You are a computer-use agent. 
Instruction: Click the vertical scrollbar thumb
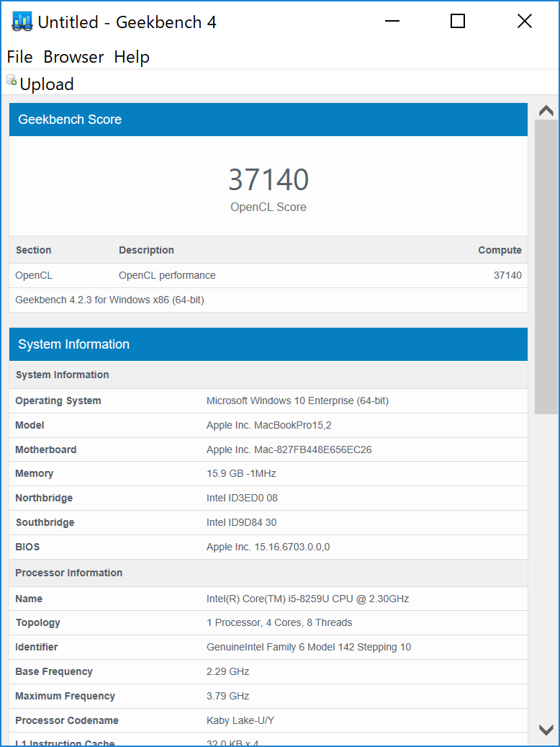pyautogui.click(x=546, y=267)
